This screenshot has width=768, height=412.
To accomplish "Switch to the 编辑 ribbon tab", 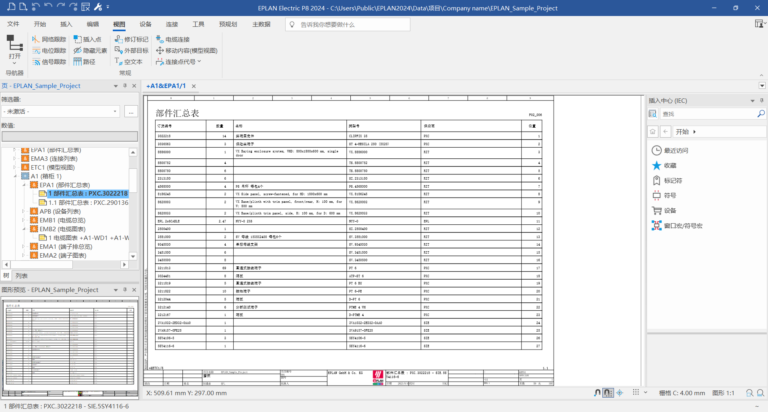I will point(93,24).
